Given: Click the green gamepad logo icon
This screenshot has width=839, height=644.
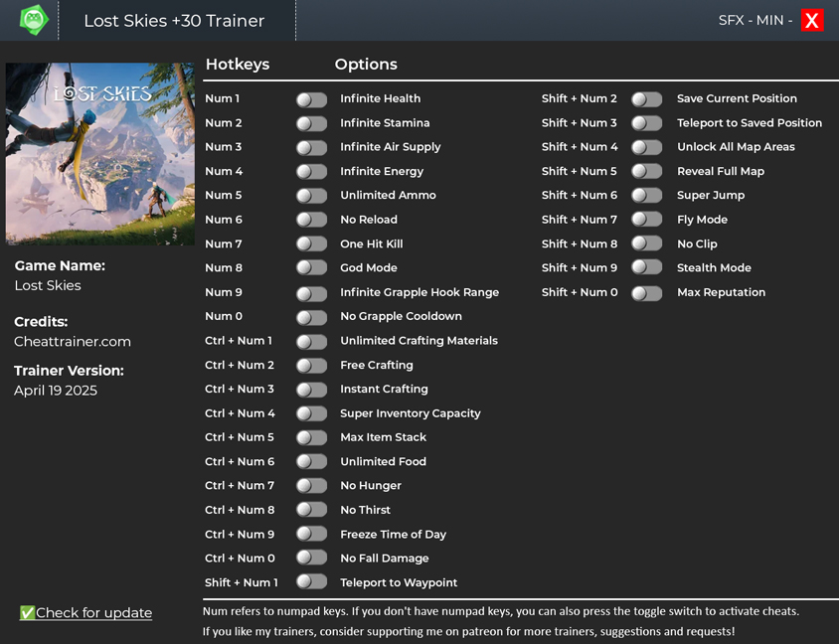Looking at the screenshot, I should (x=34, y=20).
